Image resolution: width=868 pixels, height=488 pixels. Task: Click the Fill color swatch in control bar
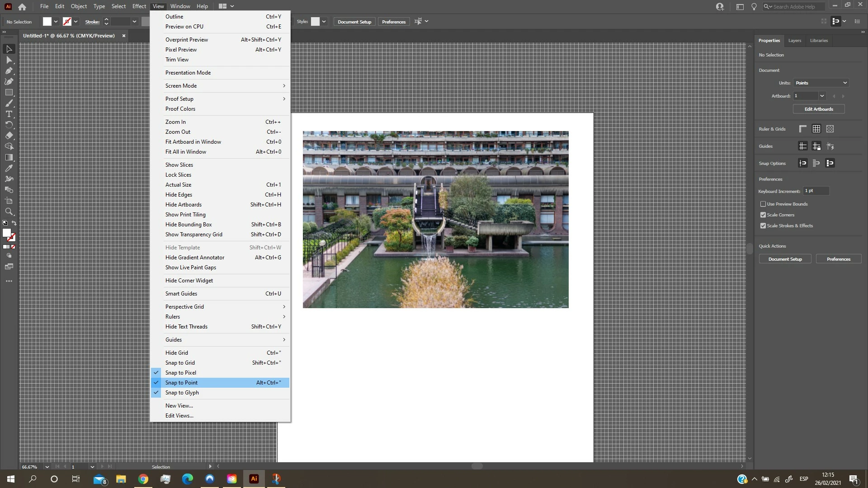[47, 22]
